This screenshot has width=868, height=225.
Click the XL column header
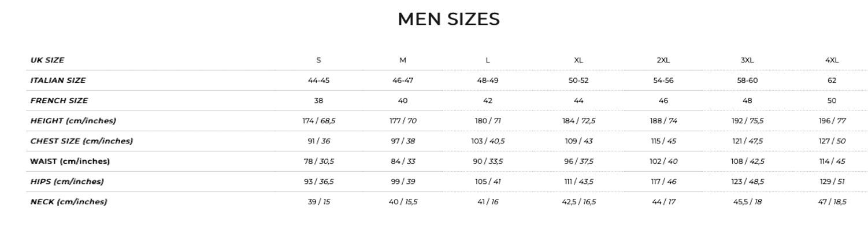click(578, 60)
